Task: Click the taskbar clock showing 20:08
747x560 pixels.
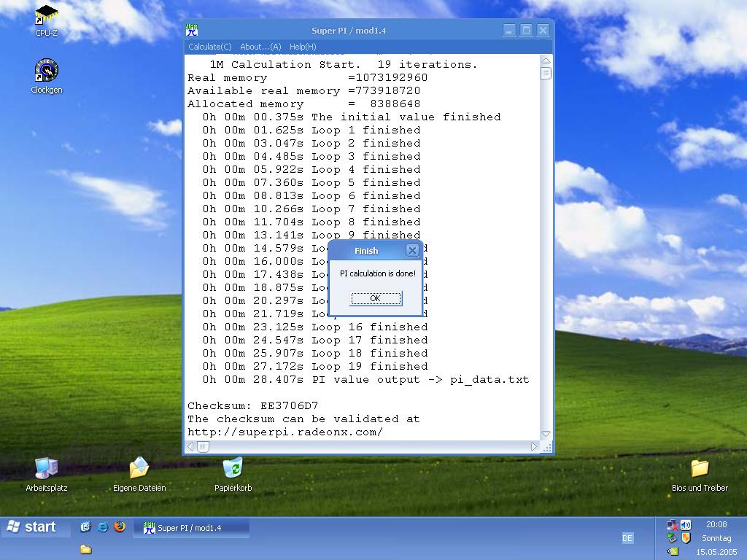Action: click(x=716, y=525)
